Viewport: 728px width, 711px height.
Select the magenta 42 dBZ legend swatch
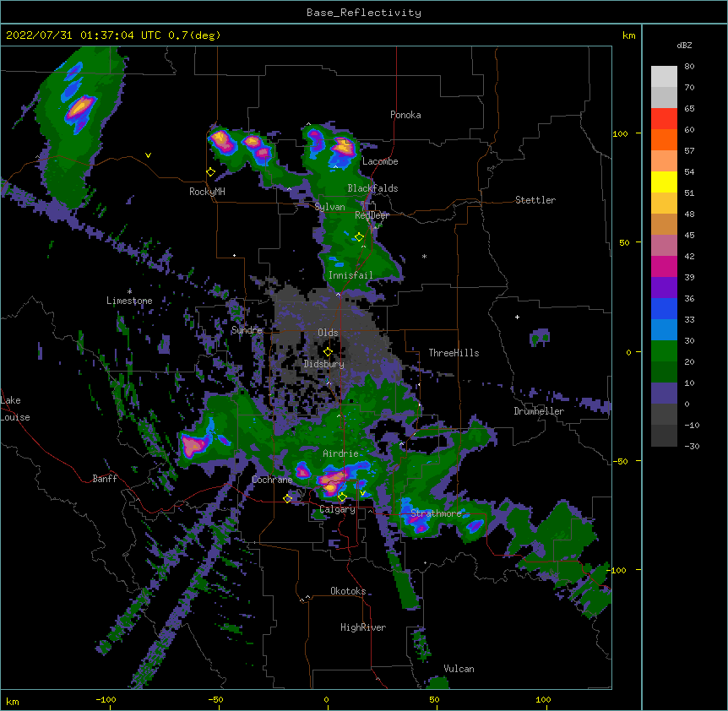point(664,266)
